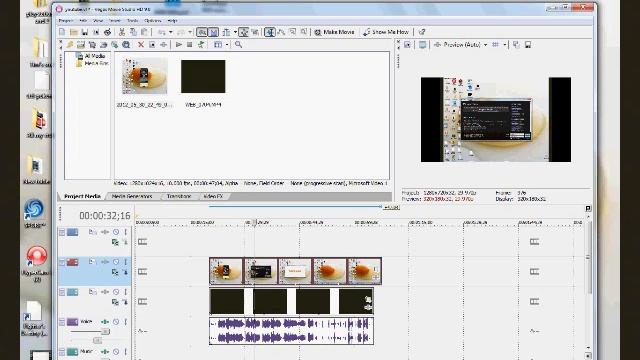Image resolution: width=640 pixels, height=360 pixels.
Task: Copy preview snapshot to clipboard icon
Action: pyautogui.click(x=516, y=44)
